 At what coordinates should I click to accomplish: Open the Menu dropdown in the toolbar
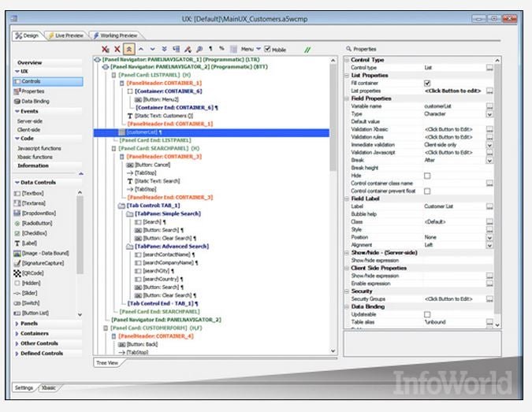[x=250, y=49]
